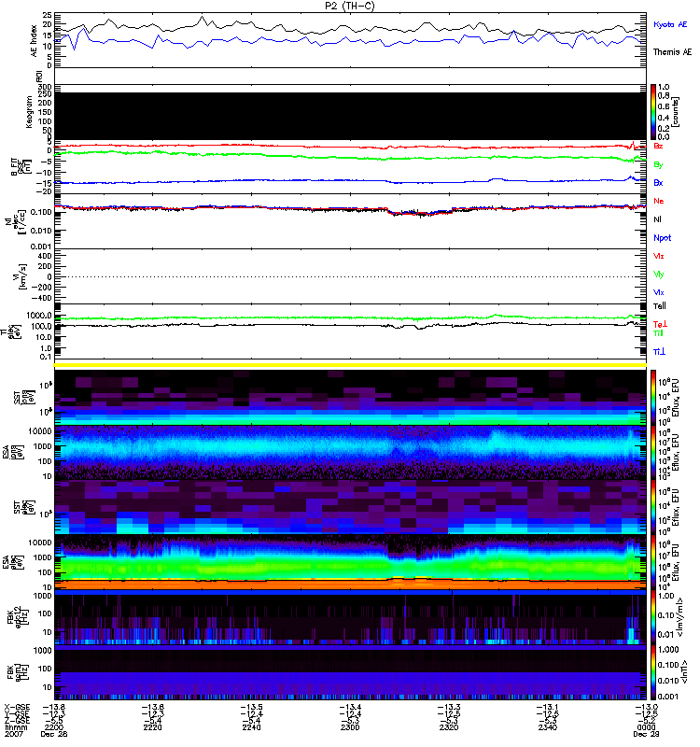
Task: Click the green Viy legend label
Action: point(658,275)
